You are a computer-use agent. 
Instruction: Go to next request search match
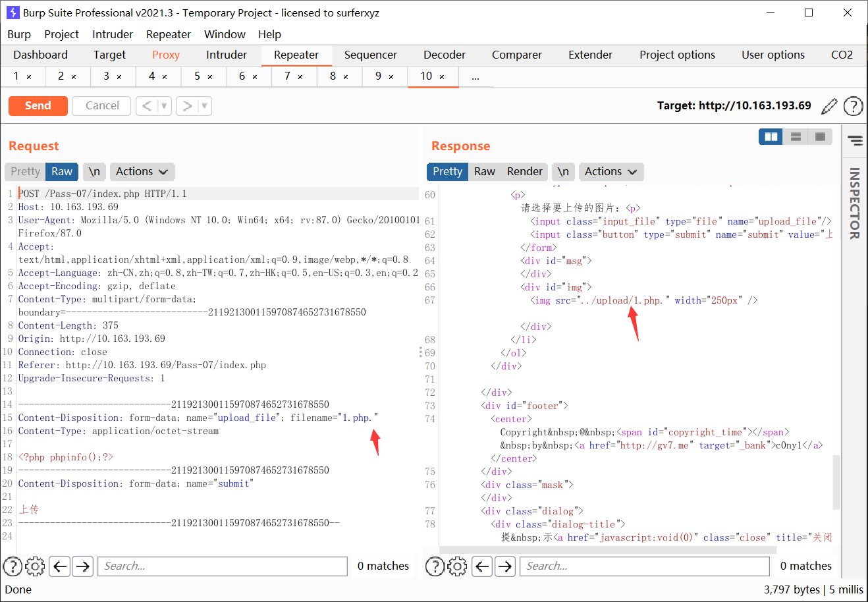(x=82, y=566)
